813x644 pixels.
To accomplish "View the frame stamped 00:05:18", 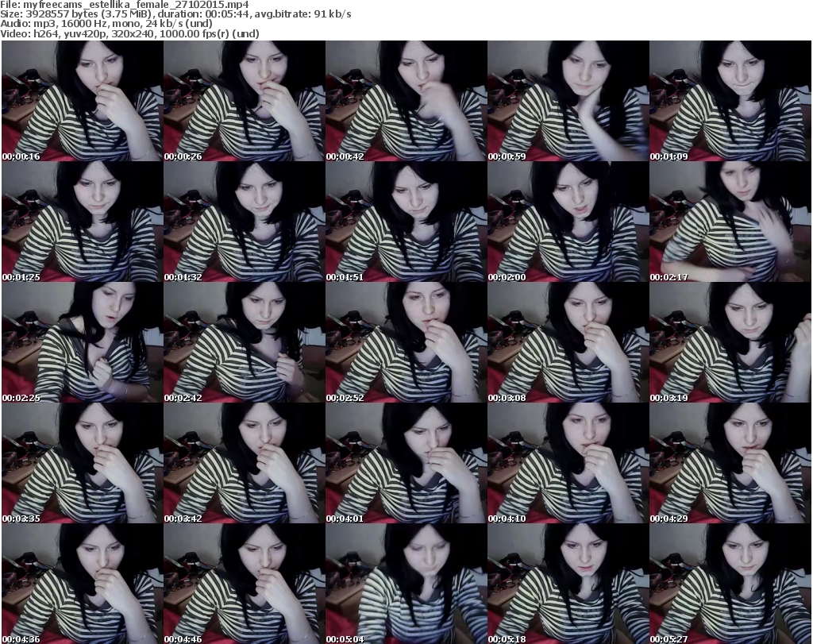I will click(x=568, y=584).
